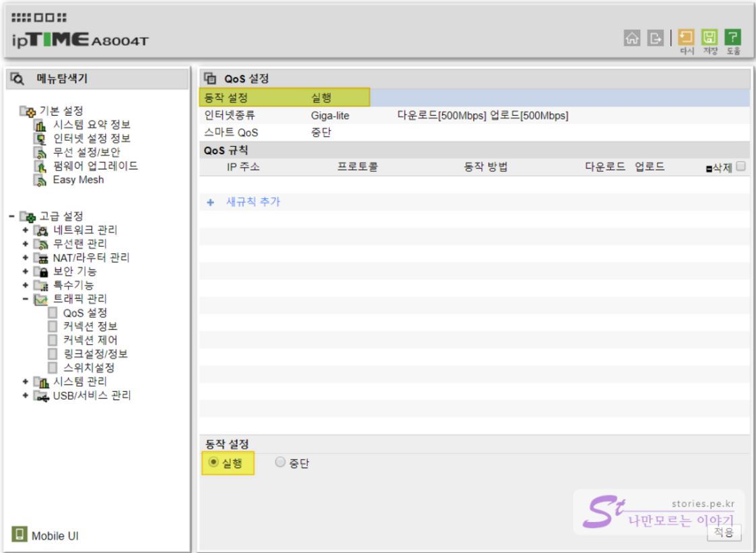Select the 실행 radio button

[213, 463]
